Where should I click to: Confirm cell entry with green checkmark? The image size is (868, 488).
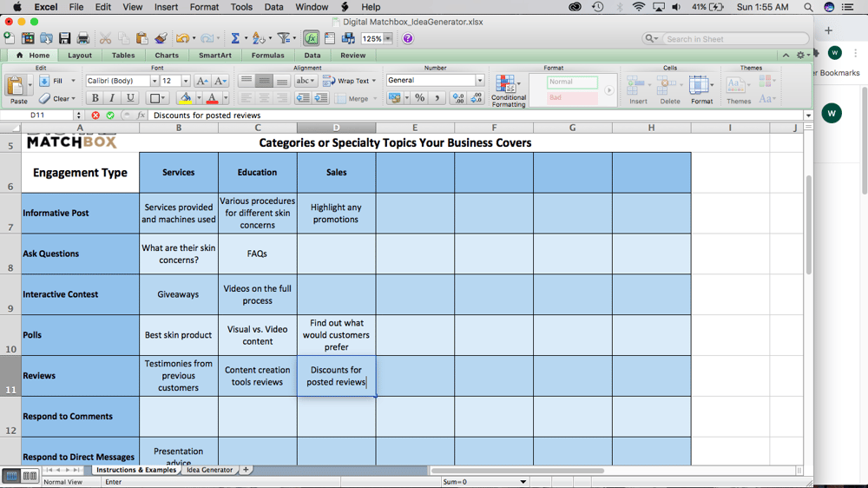110,115
